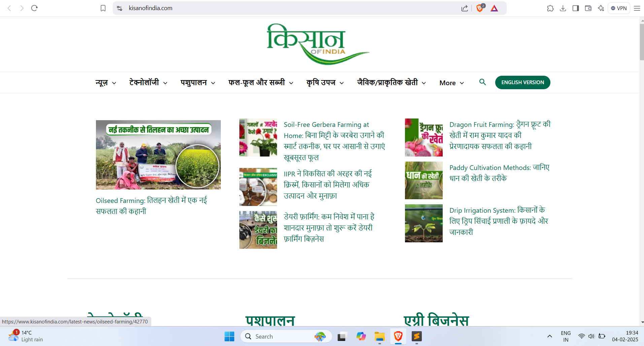Click the ENGLISH VERSION button
644x346 pixels.
pyautogui.click(x=522, y=82)
